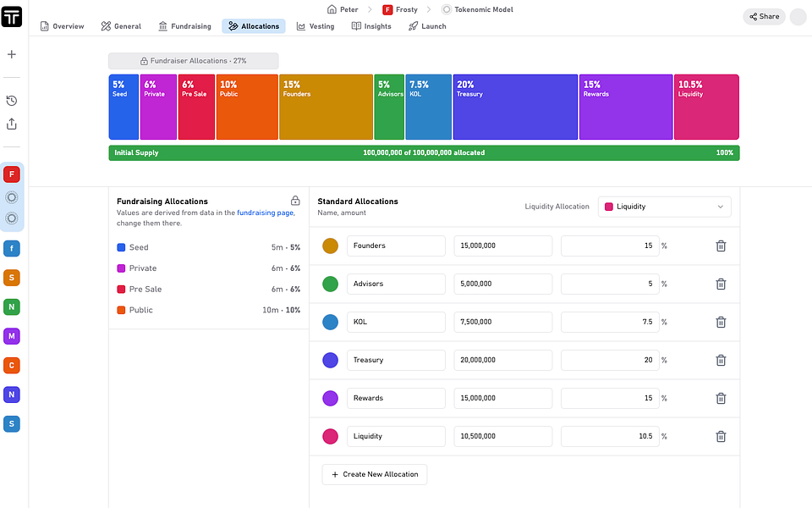Open version history clock icon

coord(12,100)
